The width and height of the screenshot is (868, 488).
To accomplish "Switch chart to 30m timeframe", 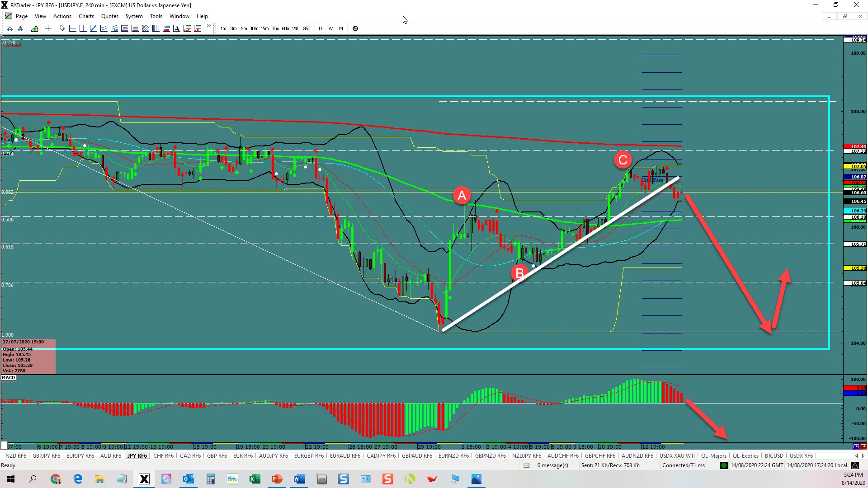I will [x=275, y=28].
